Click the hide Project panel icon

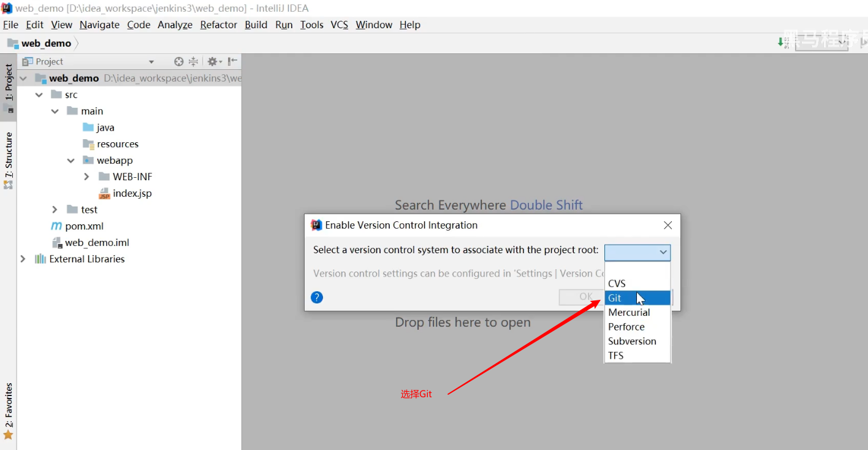coord(232,61)
